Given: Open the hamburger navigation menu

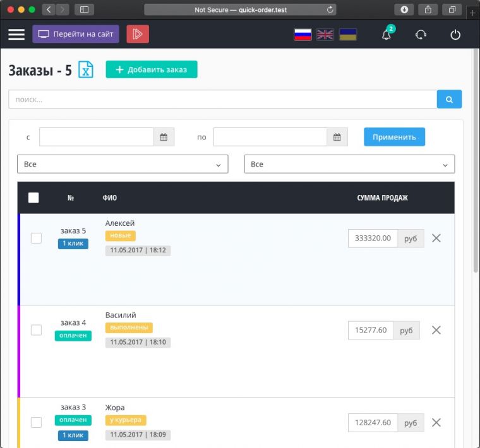Looking at the screenshot, I should click(x=16, y=34).
